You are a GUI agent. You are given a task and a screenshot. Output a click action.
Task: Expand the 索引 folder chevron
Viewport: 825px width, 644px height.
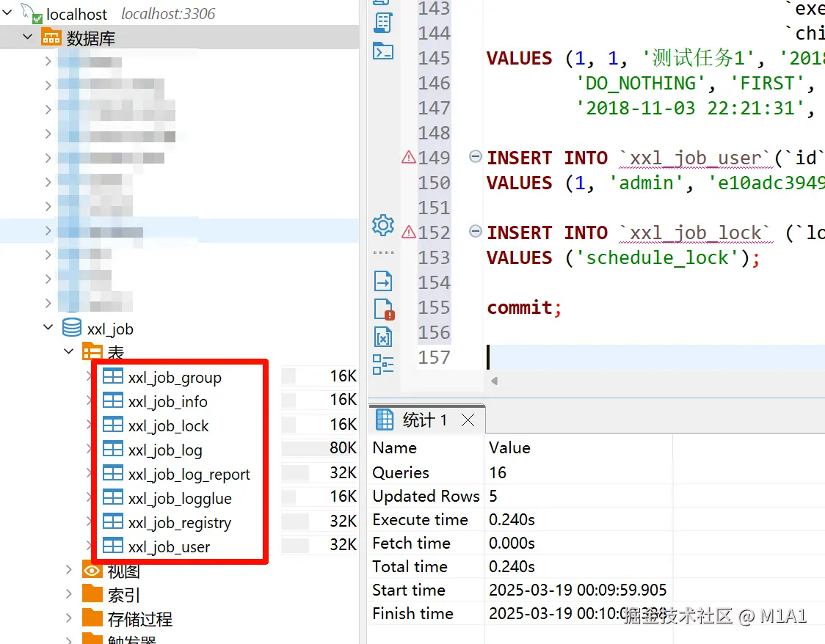[68, 594]
